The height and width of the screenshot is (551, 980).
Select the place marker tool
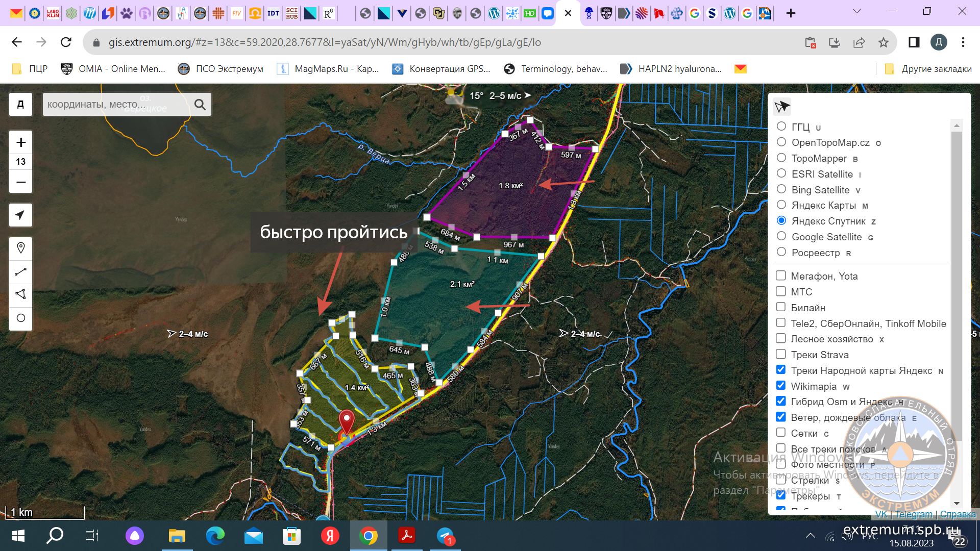21,248
